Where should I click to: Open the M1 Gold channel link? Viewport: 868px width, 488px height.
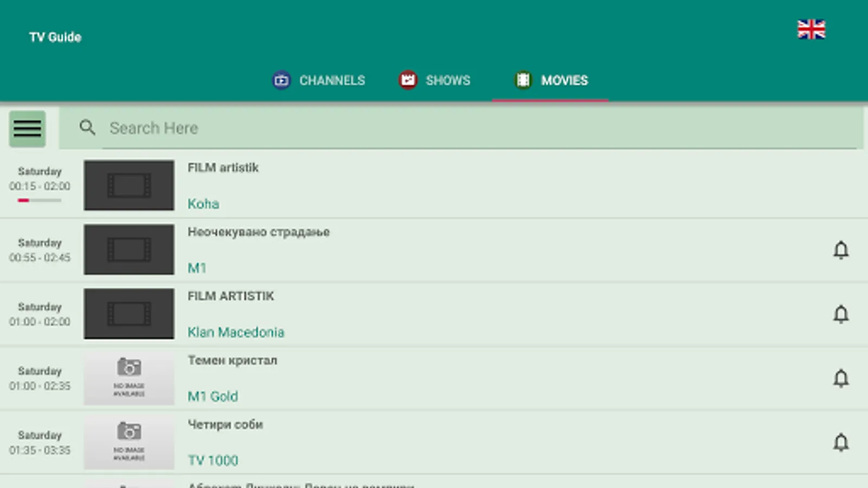[x=213, y=396]
